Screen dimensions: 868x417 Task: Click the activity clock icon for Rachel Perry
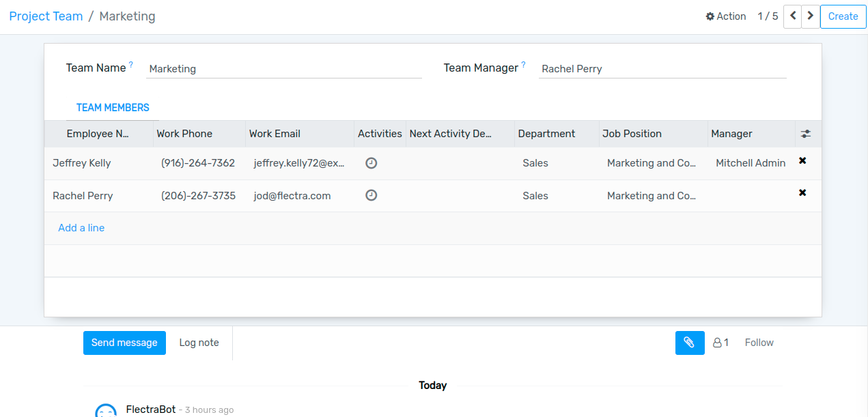pos(371,196)
